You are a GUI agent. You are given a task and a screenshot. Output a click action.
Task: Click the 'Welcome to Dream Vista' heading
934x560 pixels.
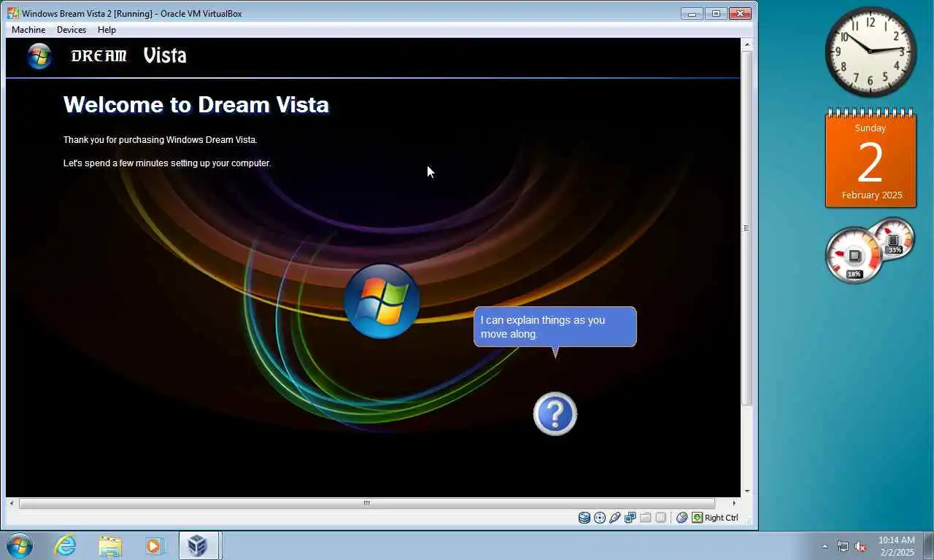196,105
